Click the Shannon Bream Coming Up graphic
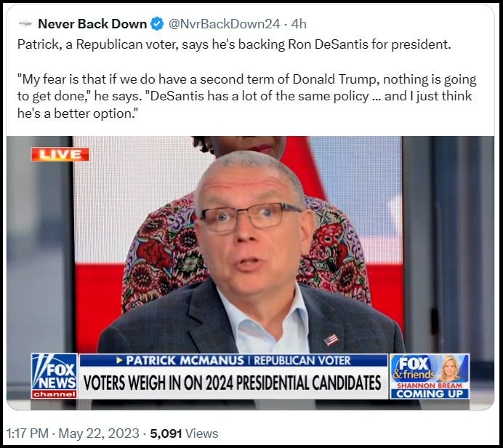 430,377
